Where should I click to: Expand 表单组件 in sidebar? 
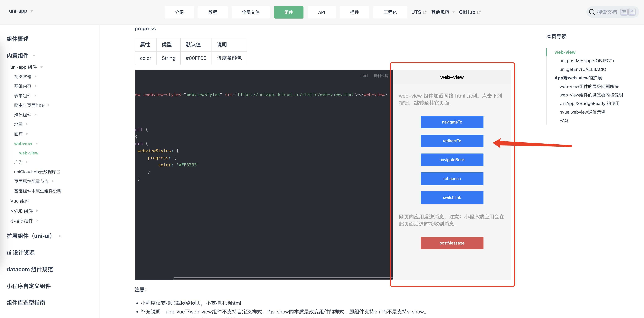point(35,95)
